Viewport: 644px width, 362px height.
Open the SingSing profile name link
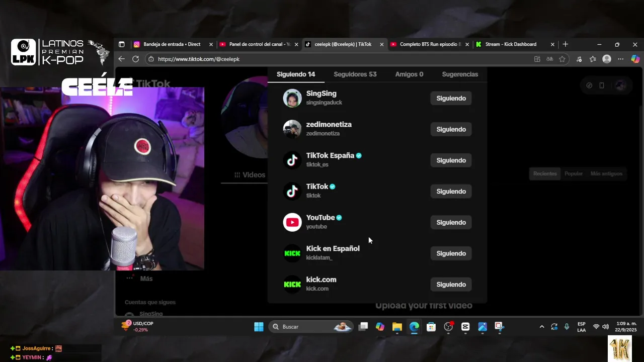click(x=321, y=94)
